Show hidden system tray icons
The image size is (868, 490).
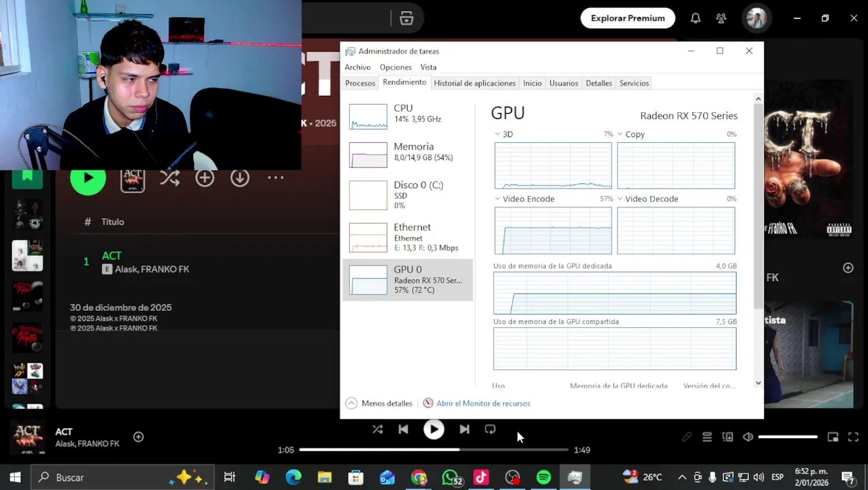coord(682,478)
